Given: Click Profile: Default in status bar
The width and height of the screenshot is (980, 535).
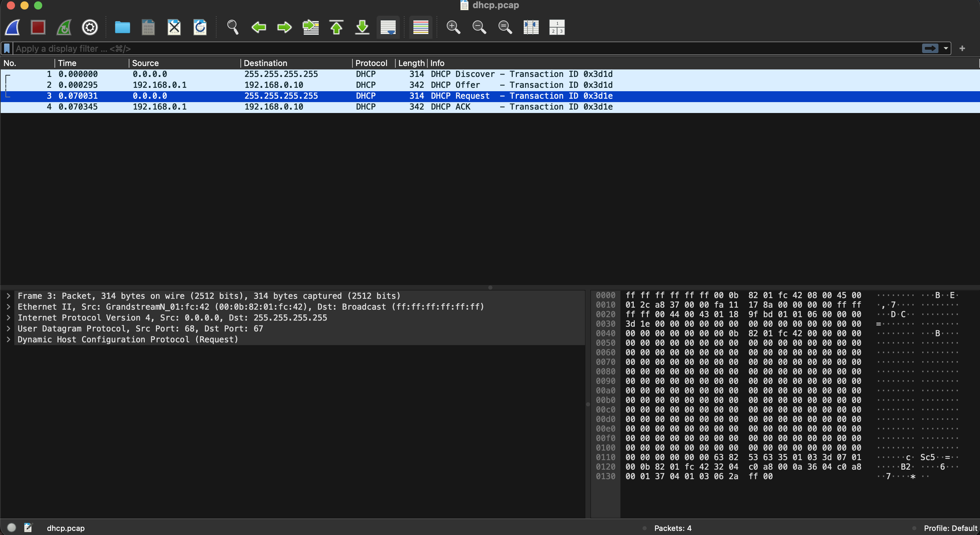Looking at the screenshot, I should tap(950, 528).
